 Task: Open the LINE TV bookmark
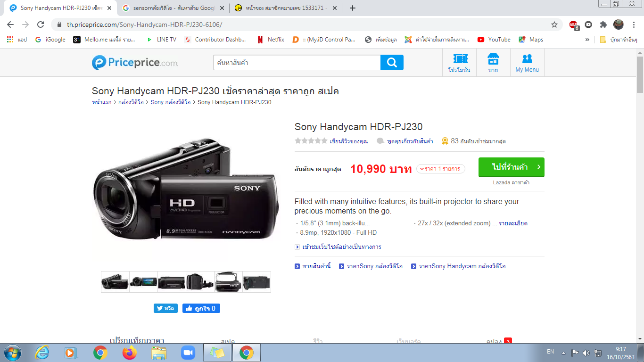pos(161,40)
